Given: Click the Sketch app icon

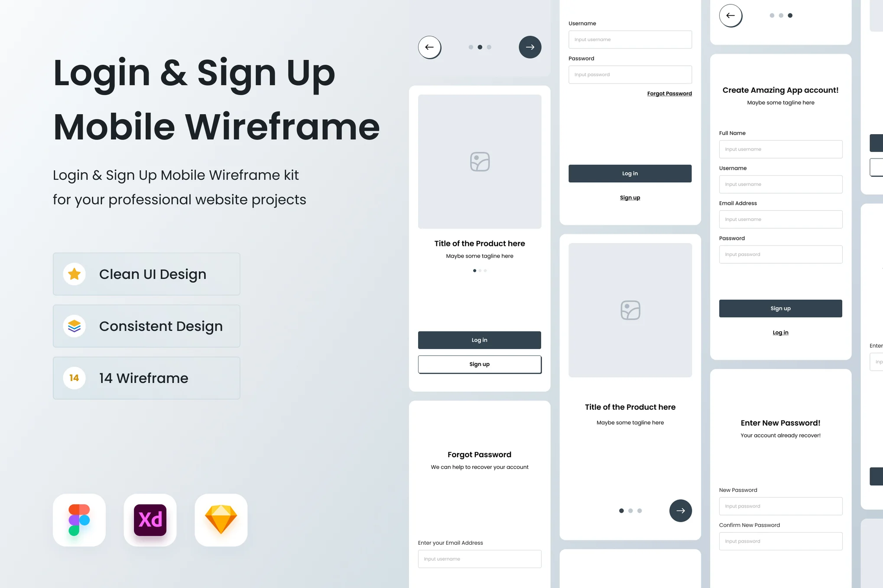Looking at the screenshot, I should point(221,520).
